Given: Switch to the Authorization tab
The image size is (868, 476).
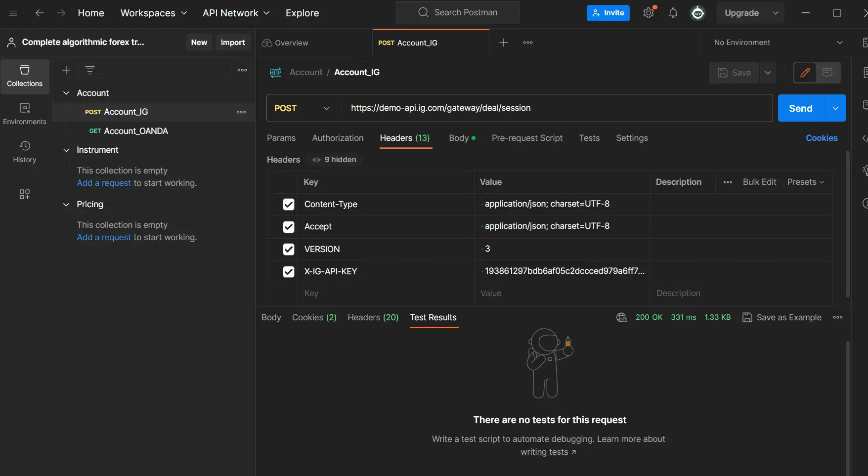Looking at the screenshot, I should click(338, 138).
